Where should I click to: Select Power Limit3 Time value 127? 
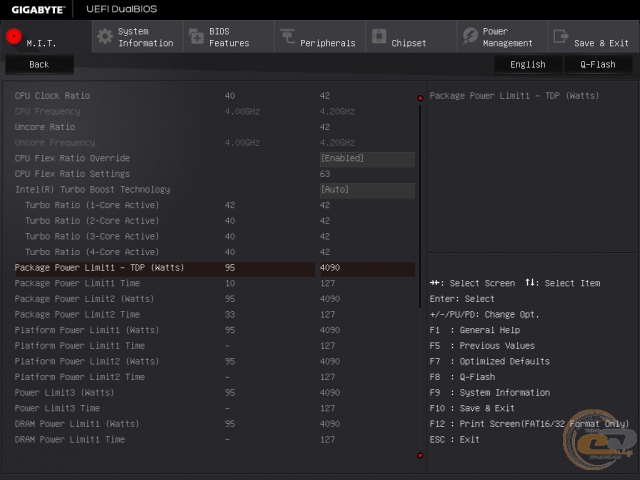coord(328,408)
